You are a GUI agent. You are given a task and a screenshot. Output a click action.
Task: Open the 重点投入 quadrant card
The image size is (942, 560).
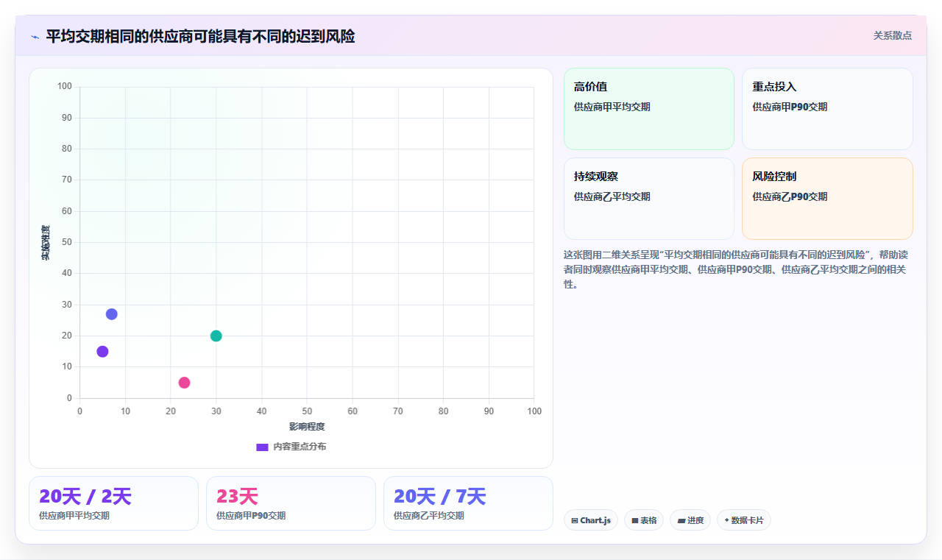(x=827, y=109)
